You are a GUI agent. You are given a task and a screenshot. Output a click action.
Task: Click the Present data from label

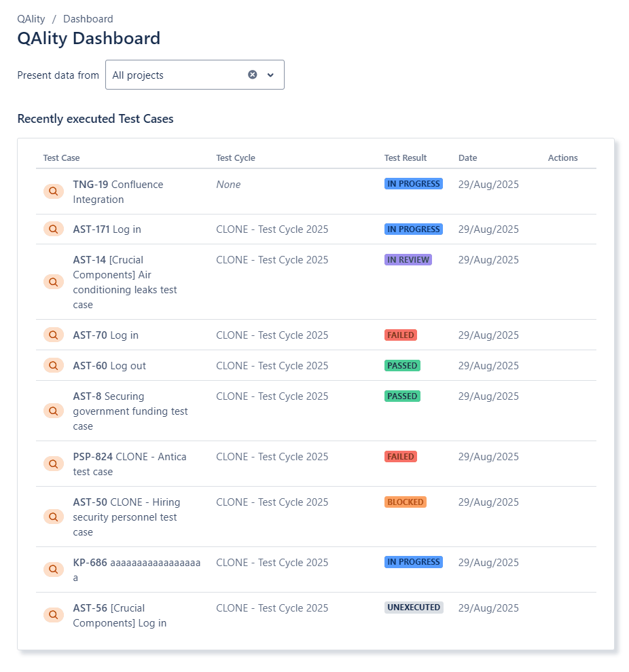pos(58,75)
